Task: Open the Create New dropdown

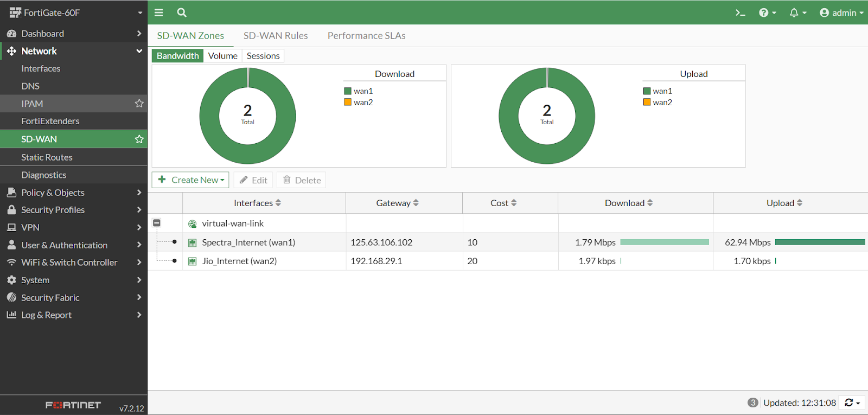Action: tap(190, 180)
